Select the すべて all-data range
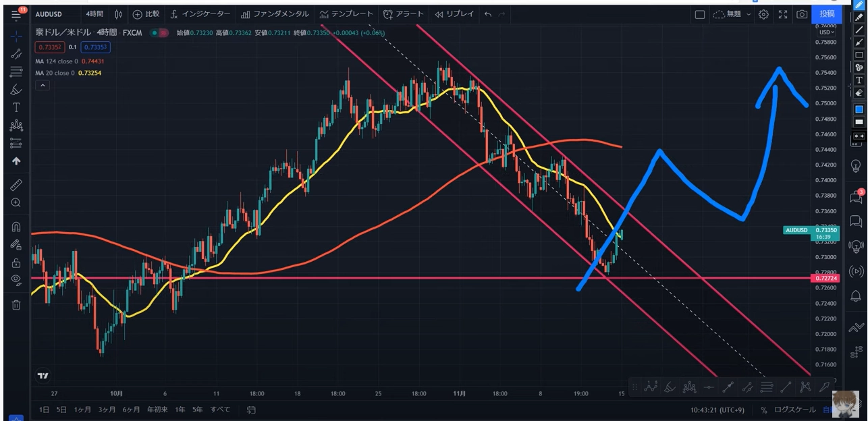This screenshot has width=868, height=421. 220,410
